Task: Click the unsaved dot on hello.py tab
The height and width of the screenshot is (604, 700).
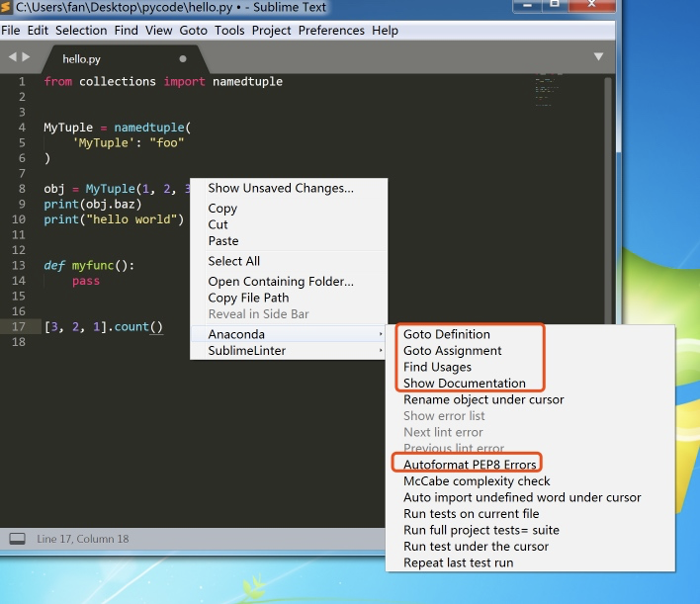Action: [183, 58]
